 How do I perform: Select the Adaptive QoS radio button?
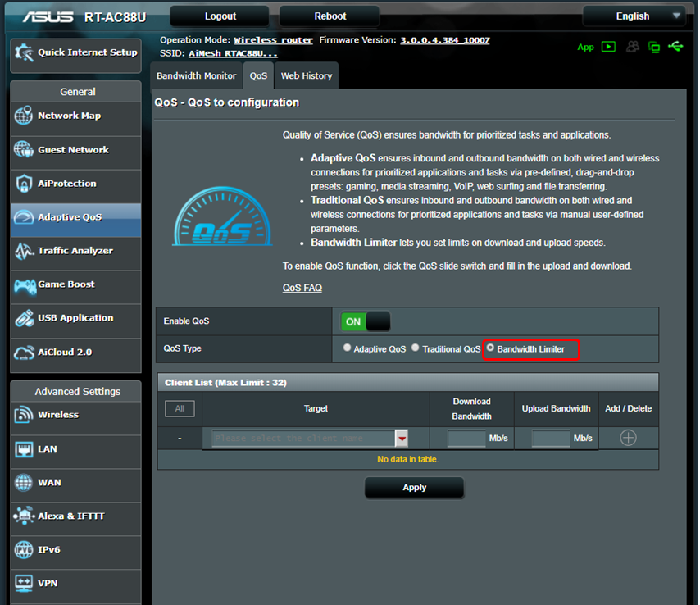pos(347,348)
